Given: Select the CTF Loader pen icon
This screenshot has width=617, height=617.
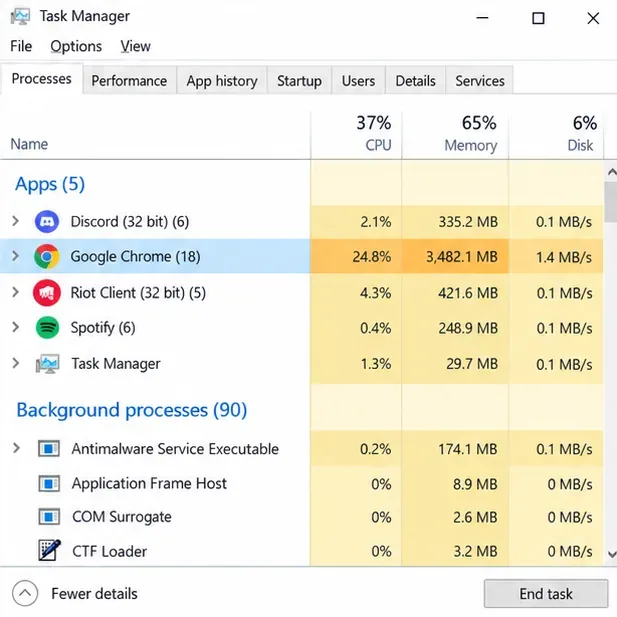Looking at the screenshot, I should point(50,550).
